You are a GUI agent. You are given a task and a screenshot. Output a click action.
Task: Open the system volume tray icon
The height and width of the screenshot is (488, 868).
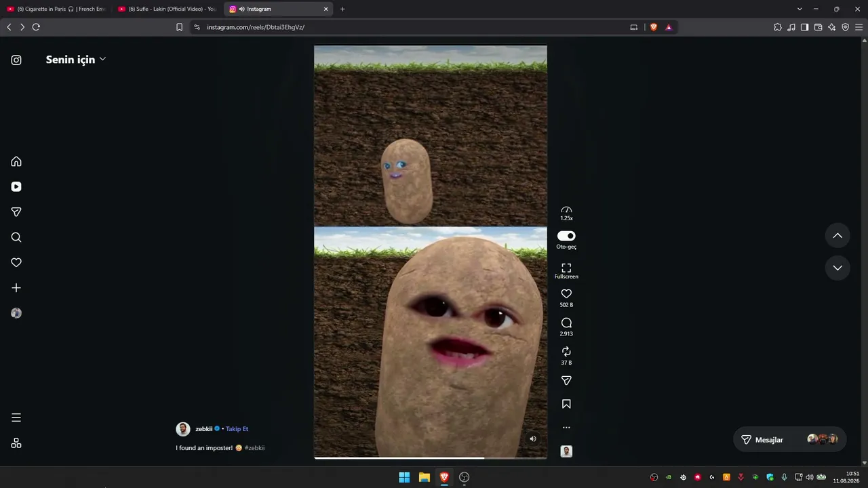coord(810,477)
